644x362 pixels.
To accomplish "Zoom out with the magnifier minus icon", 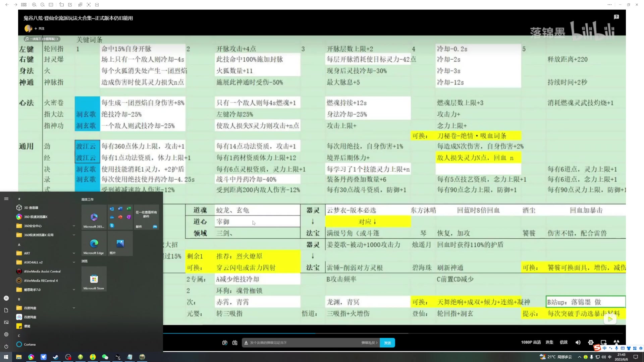I will tap(43, 5).
